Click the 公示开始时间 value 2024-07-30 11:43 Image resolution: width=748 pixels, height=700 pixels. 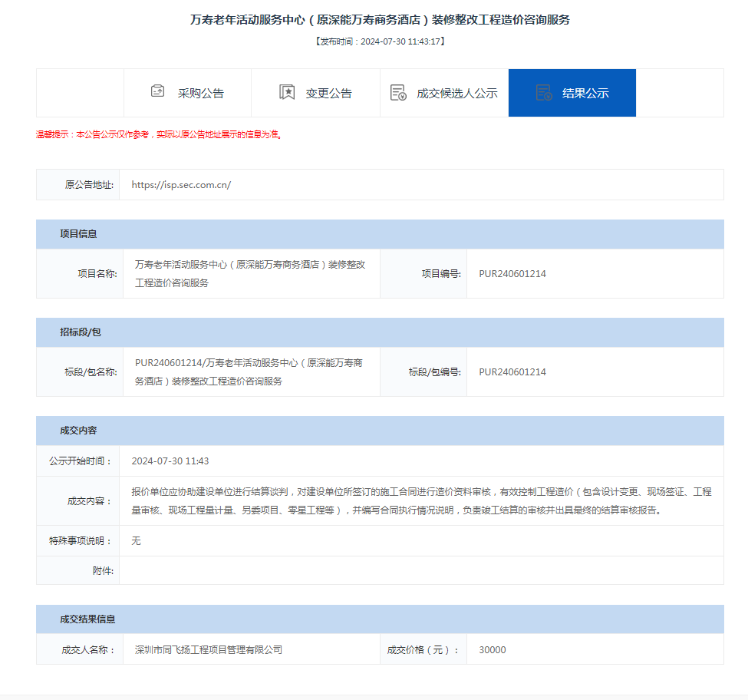click(170, 461)
